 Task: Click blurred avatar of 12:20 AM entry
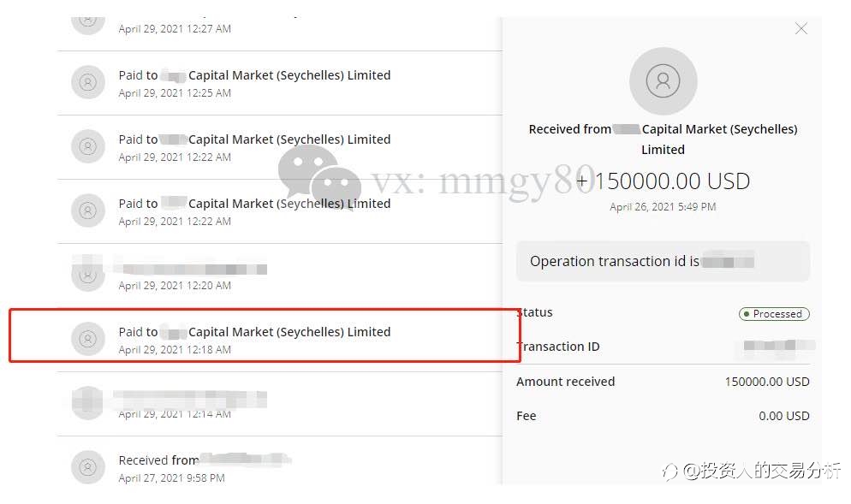[88, 273]
